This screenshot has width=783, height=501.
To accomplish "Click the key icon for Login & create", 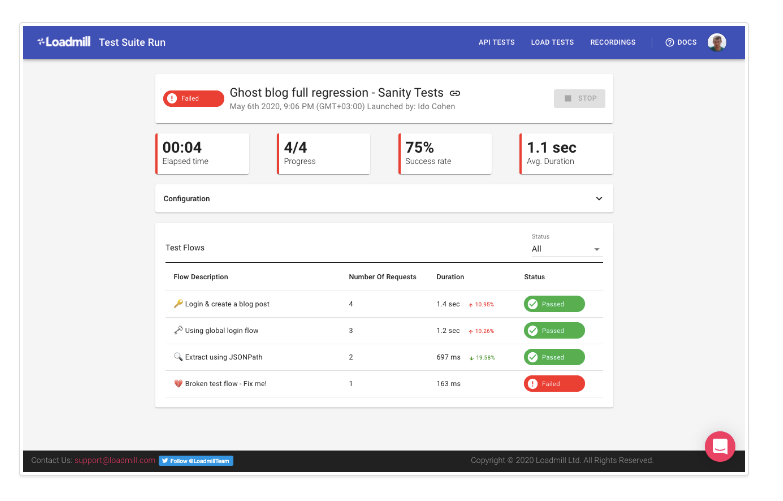I will point(178,304).
